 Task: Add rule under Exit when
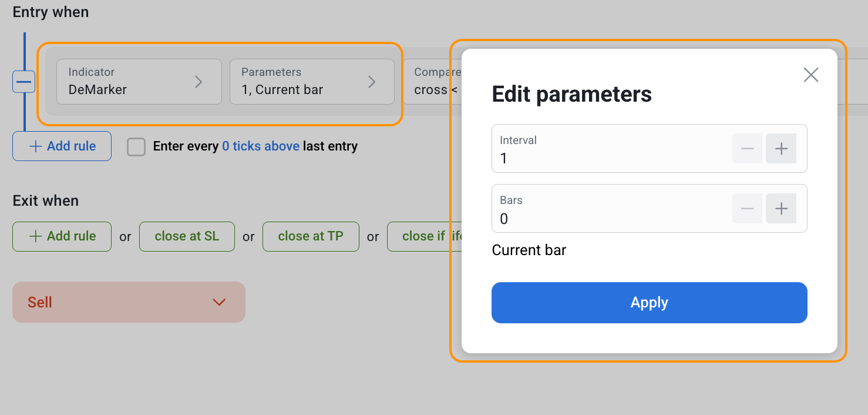click(62, 236)
